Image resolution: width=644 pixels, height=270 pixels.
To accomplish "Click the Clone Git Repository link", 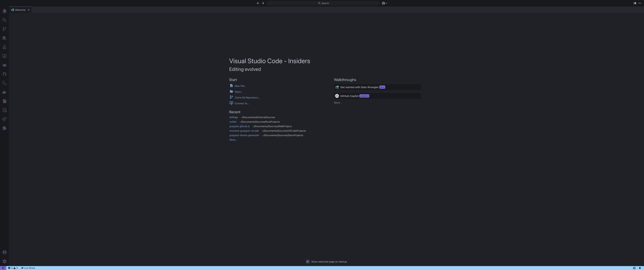I will pyautogui.click(x=247, y=98).
